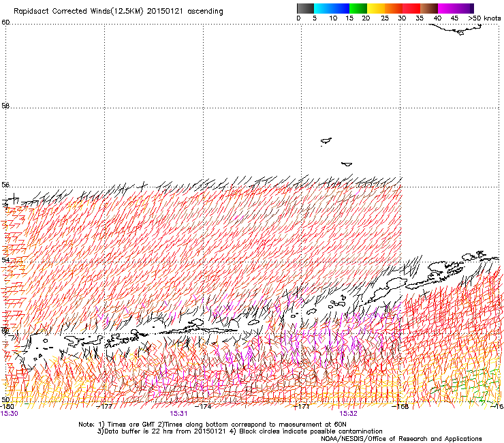The height and width of the screenshot is (443, 504).
Task: Click the brown 35-40 knots color swatch
Action: (429, 8)
